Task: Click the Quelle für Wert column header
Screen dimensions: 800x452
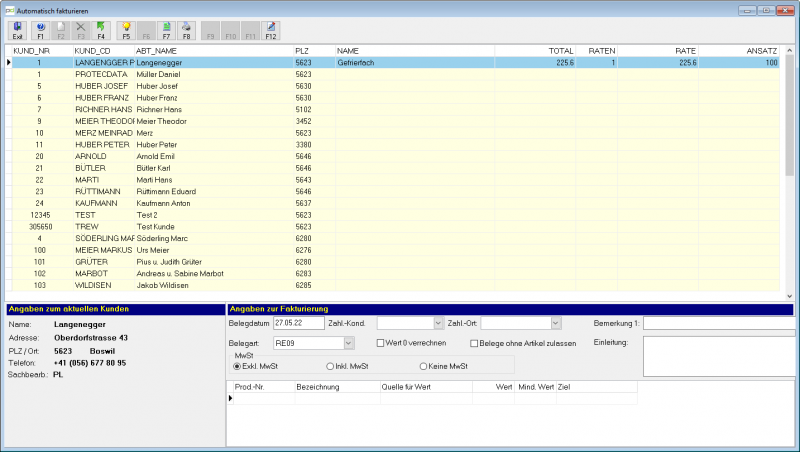Action: [427, 387]
